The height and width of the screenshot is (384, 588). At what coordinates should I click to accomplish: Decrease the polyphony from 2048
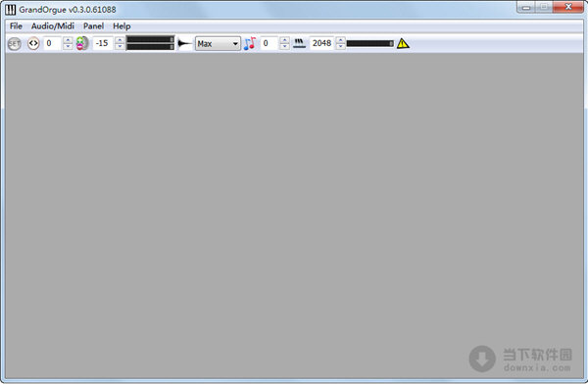click(x=340, y=47)
